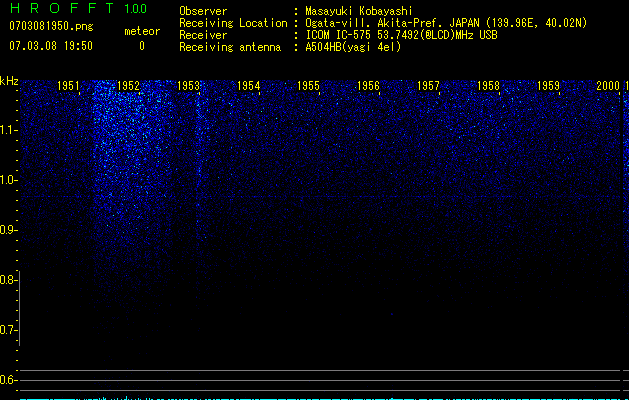Screen dimensions: 629x400
Task: Click the Receiving Location label
Action: (233, 23)
